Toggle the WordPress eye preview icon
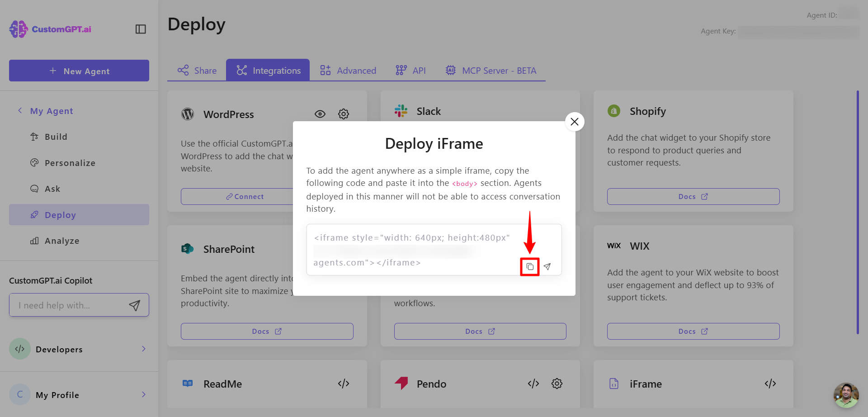 [320, 114]
